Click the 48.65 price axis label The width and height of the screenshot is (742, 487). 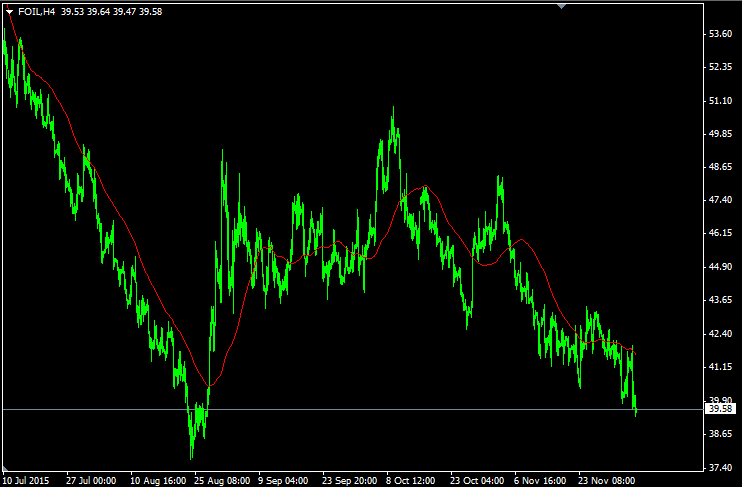(x=720, y=167)
